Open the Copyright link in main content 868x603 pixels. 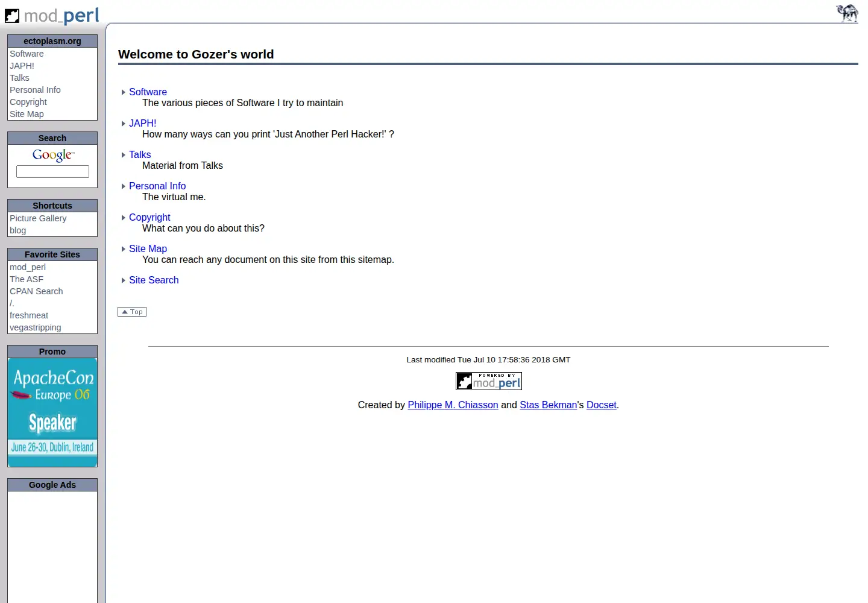(149, 218)
